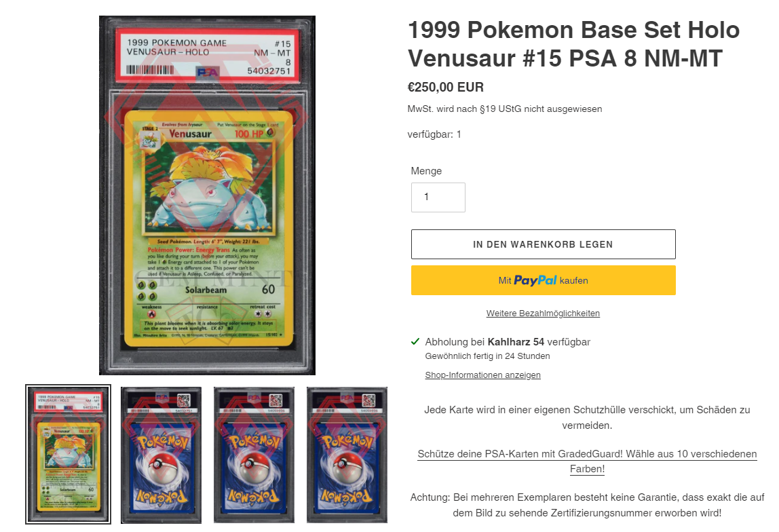Click In den Warenkorb legen button
This screenshot has height=532, width=779.
click(543, 244)
